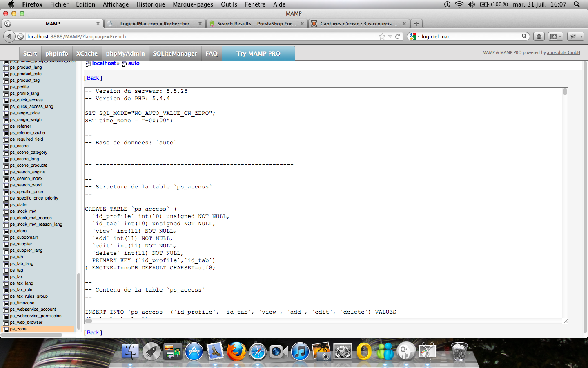This screenshot has height=368, width=588.
Task: Open the bookmarks menu button
Action: click(x=555, y=36)
